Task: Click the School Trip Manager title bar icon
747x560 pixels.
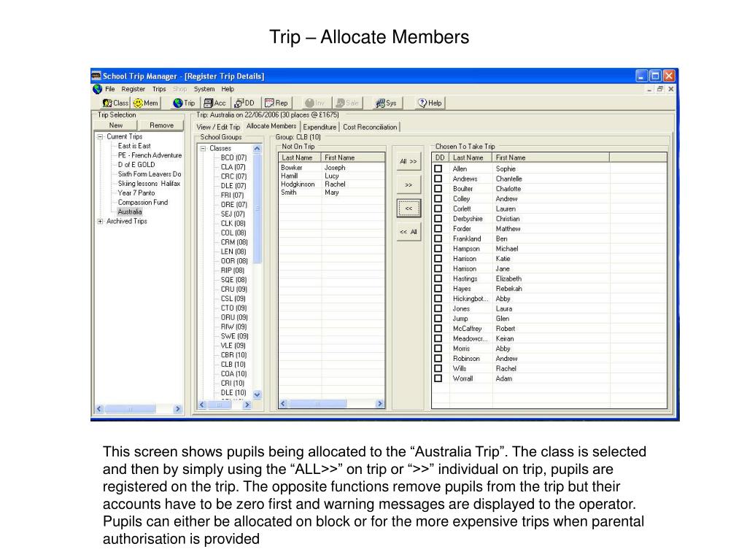Action: (96, 76)
